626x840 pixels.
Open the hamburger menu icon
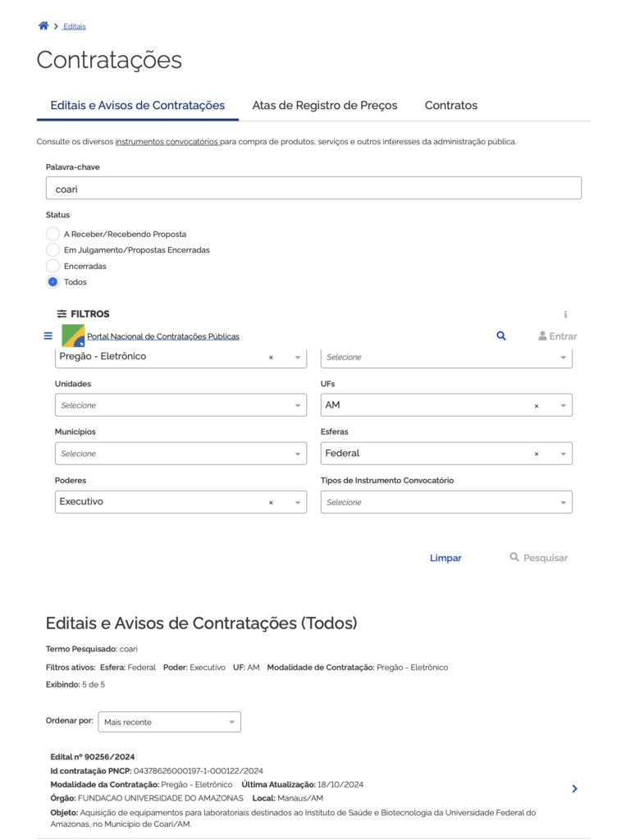pyautogui.click(x=48, y=336)
